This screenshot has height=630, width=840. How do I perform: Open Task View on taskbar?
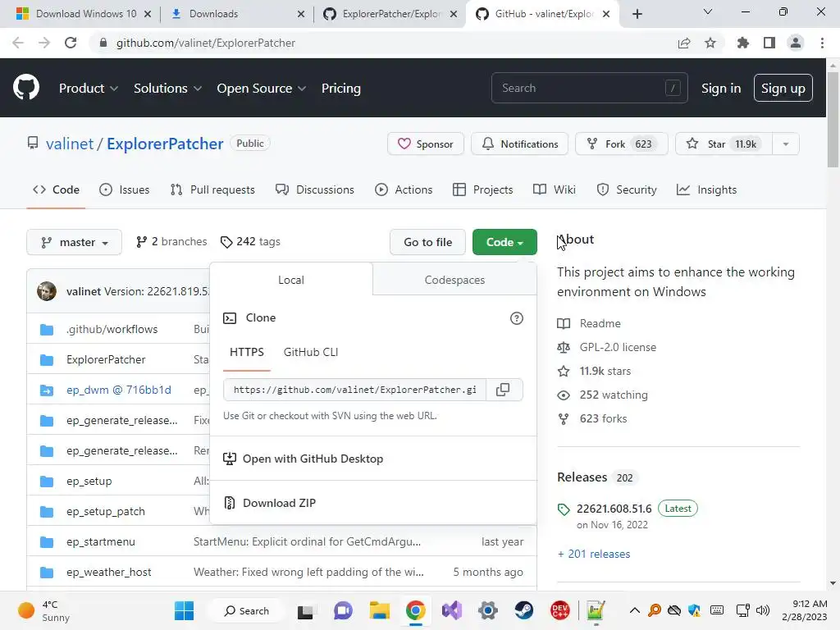[305, 610]
